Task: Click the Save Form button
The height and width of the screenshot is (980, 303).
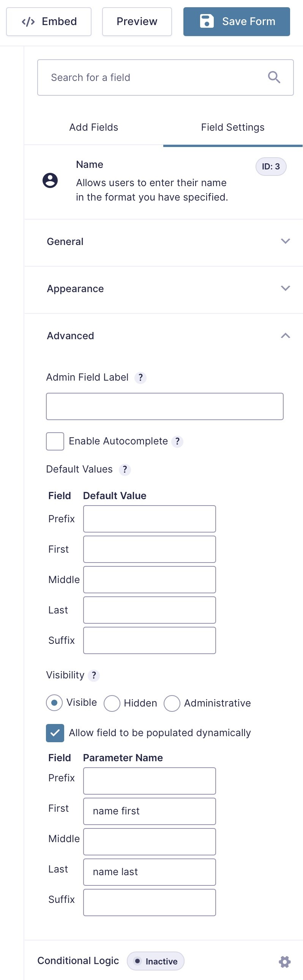Action: coord(237,22)
